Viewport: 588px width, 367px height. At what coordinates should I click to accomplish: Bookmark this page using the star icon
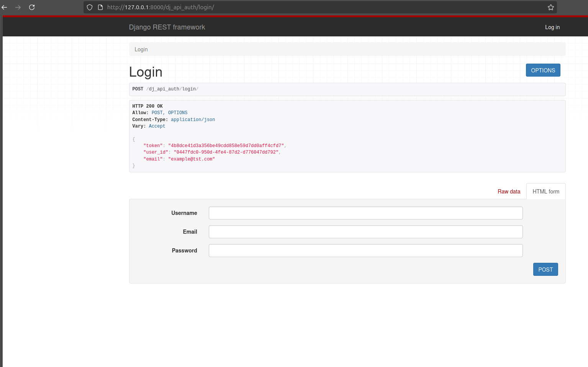click(x=550, y=7)
